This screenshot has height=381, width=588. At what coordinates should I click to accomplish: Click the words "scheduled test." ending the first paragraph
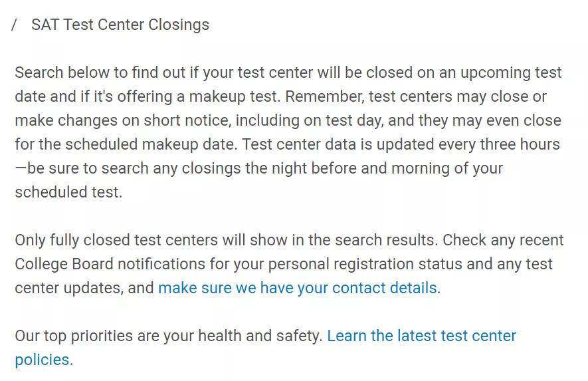pyautogui.click(x=68, y=192)
